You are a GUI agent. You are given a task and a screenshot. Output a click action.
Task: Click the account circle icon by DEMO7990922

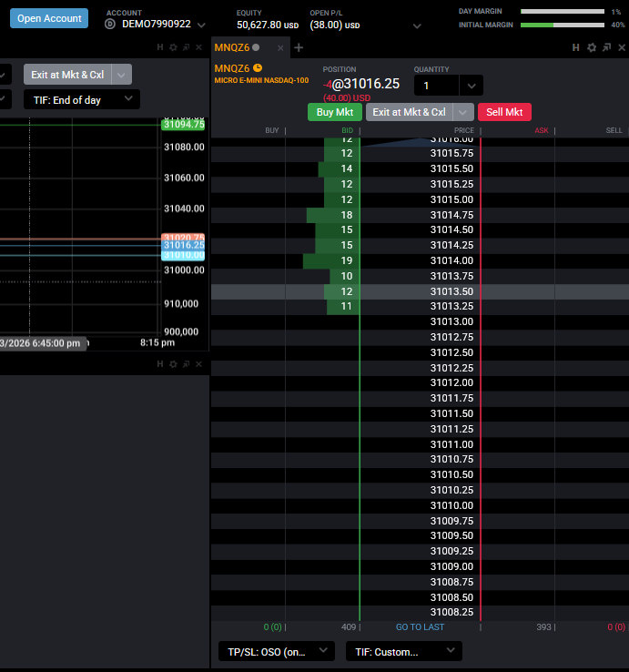click(110, 24)
